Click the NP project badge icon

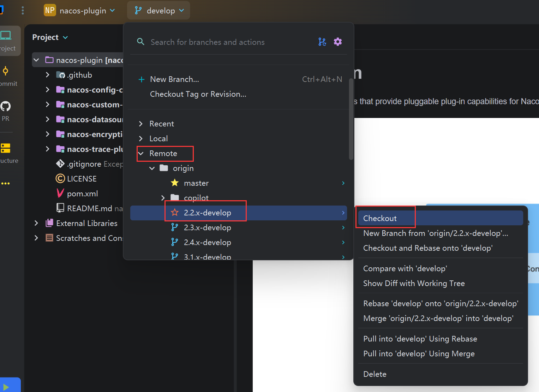pyautogui.click(x=50, y=10)
